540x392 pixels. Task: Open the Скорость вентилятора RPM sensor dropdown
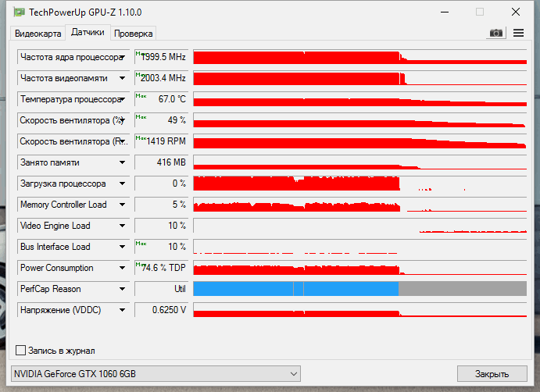tap(122, 141)
